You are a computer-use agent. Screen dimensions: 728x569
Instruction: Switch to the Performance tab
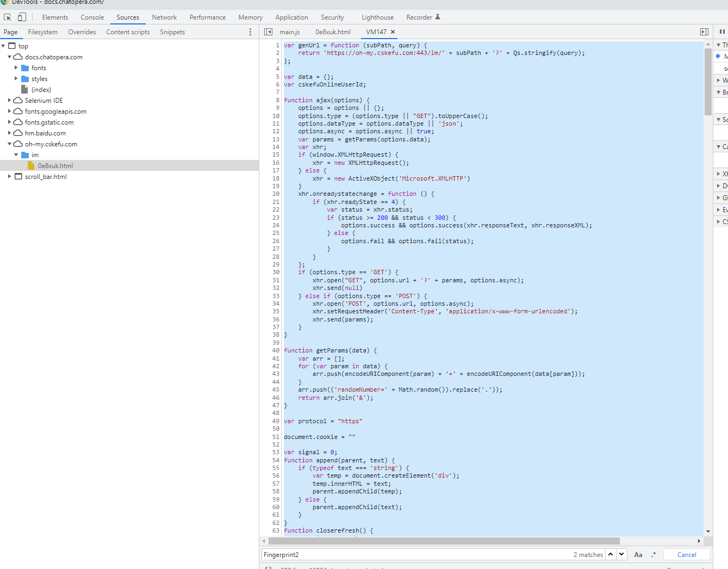coord(208,17)
